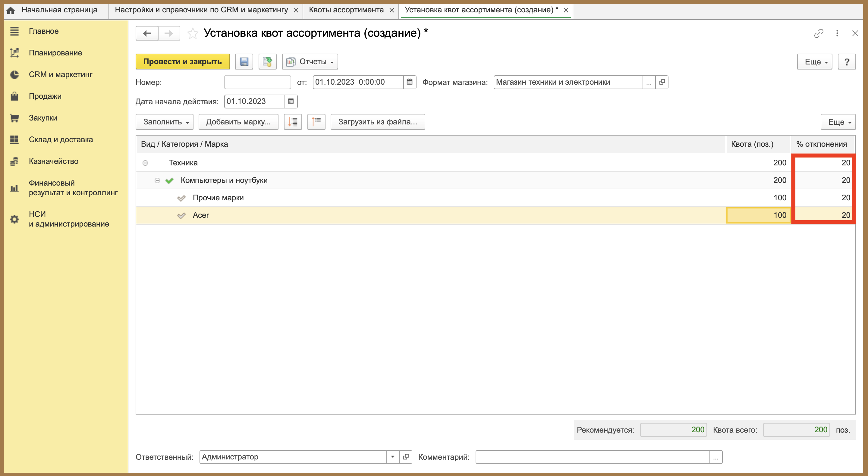Navigate back with the left arrow
The width and height of the screenshot is (868, 476).
click(147, 33)
